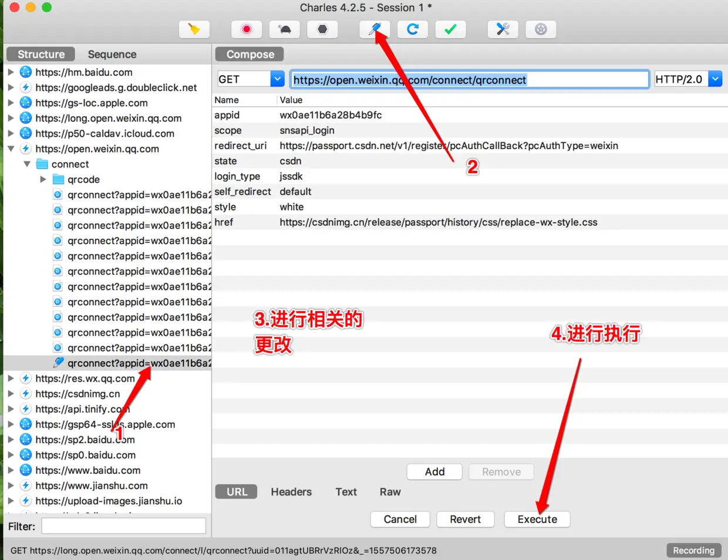Expand the qrcode folder node
The image size is (728, 560).
[x=43, y=179]
